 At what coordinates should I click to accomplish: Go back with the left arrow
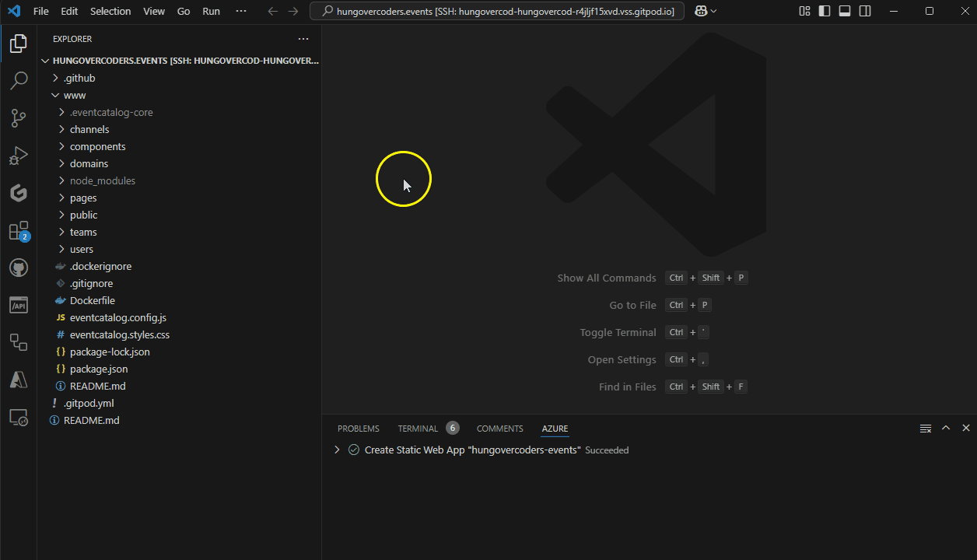click(272, 11)
